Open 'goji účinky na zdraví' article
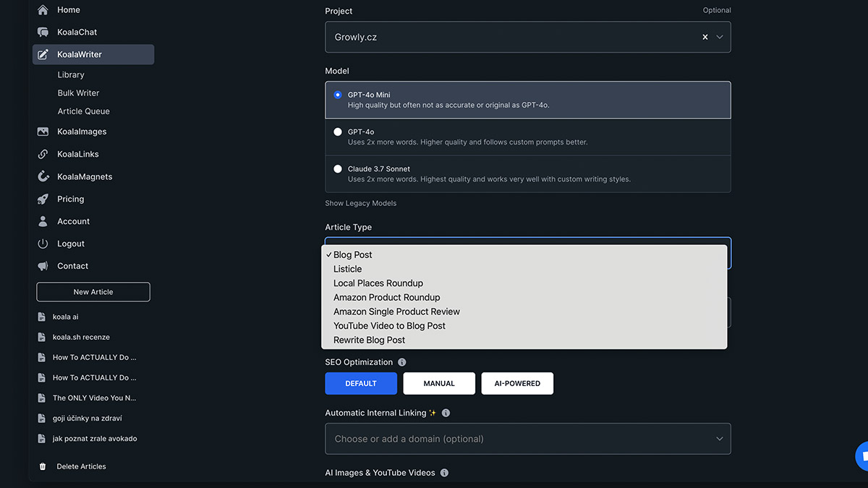The width and height of the screenshot is (868, 488). point(88,418)
